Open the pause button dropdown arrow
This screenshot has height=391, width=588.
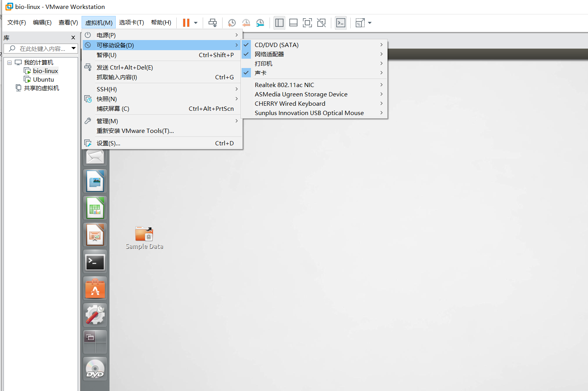pos(196,23)
